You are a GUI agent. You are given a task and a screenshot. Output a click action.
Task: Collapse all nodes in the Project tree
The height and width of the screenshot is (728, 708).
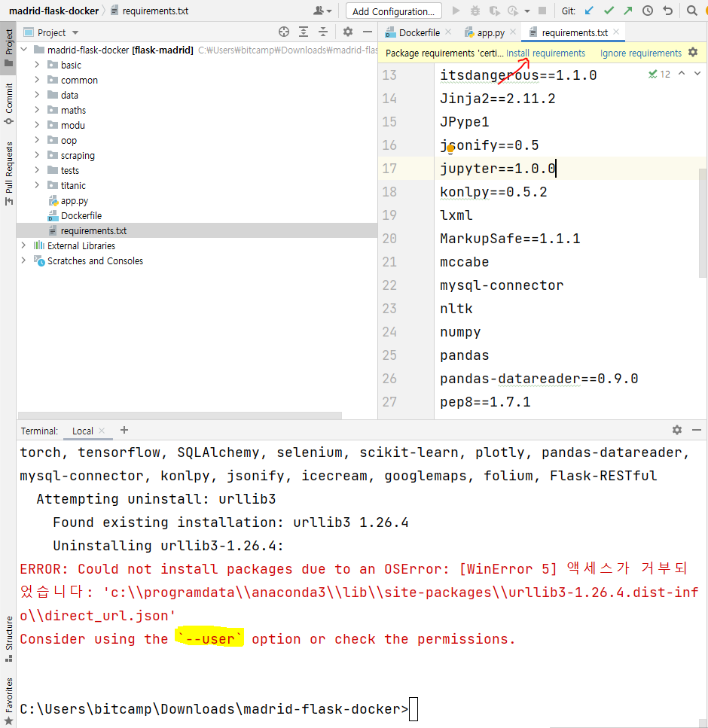coord(322,32)
